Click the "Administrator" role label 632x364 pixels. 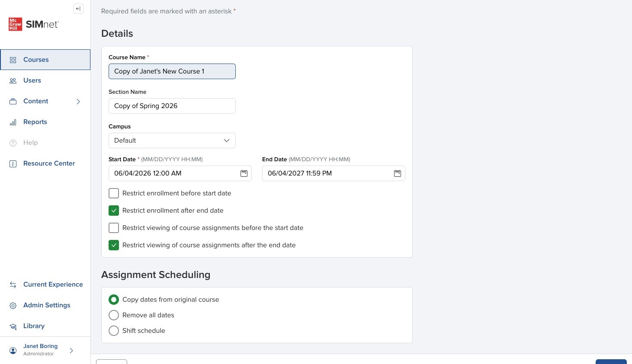[38, 354]
